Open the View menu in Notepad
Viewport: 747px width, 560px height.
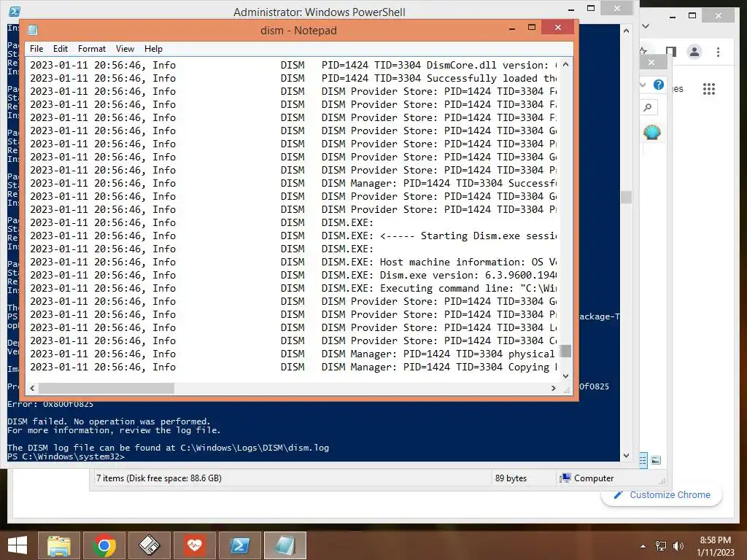coord(125,49)
